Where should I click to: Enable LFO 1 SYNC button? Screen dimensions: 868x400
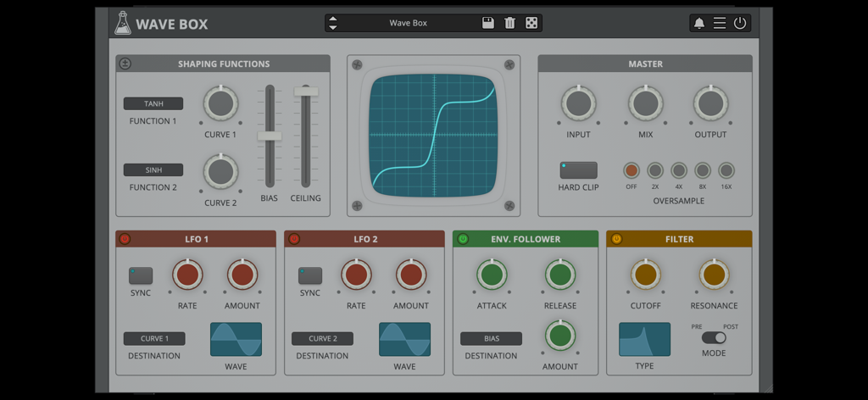141,275
